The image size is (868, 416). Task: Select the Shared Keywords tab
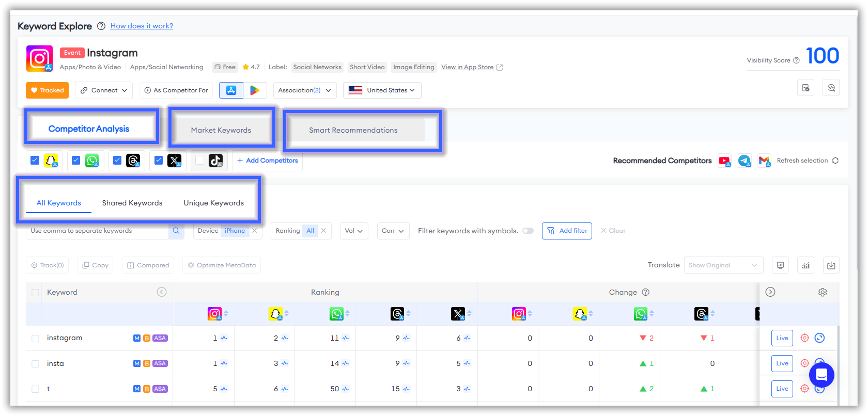pos(132,203)
